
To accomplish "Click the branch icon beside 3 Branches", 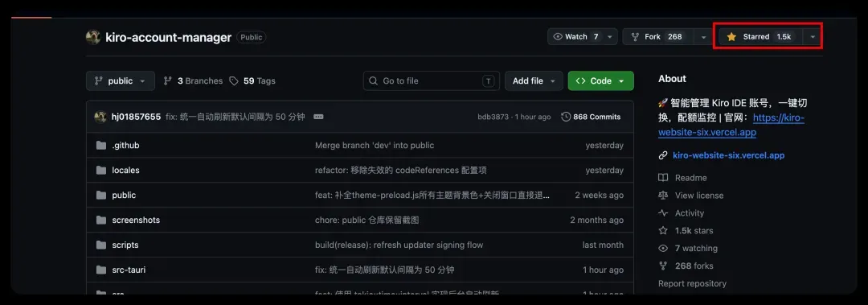I will pyautogui.click(x=168, y=81).
